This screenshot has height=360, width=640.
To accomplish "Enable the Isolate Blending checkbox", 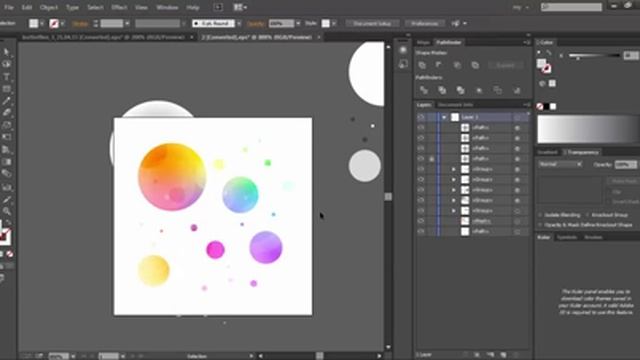I will pyautogui.click(x=541, y=215).
